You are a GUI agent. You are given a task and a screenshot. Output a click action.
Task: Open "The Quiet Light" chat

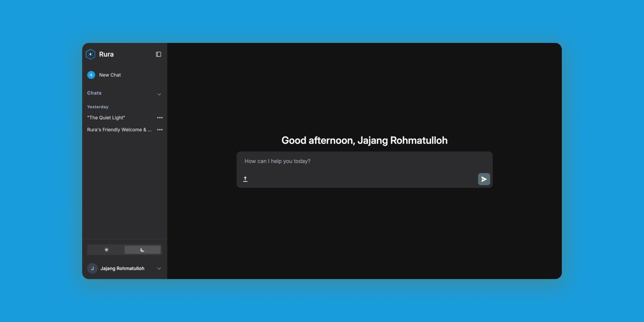click(x=106, y=118)
